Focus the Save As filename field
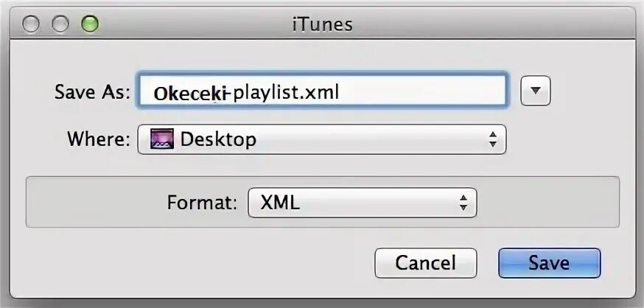The image size is (644, 308). [x=323, y=91]
